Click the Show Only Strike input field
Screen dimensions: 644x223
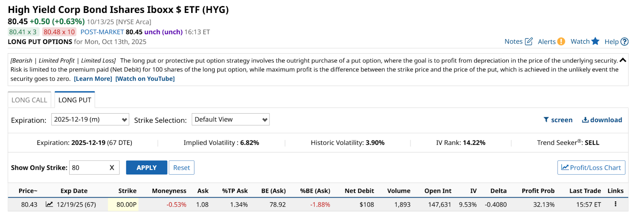tap(89, 168)
